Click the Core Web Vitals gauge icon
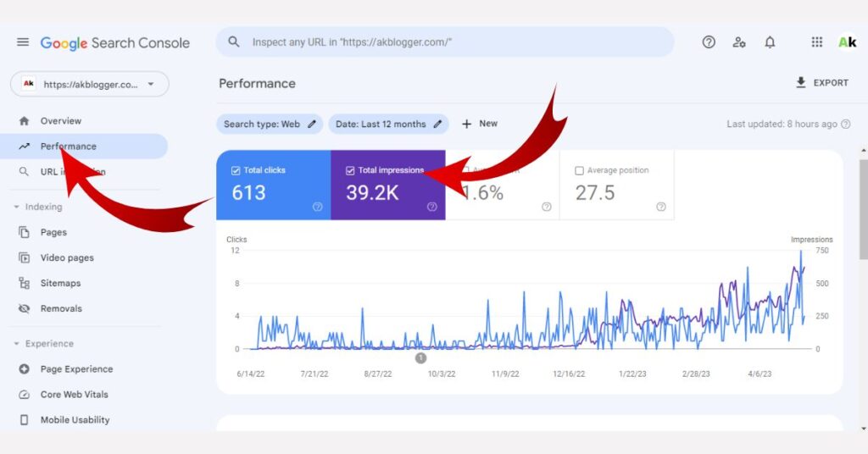The height and width of the screenshot is (454, 868). (24, 394)
